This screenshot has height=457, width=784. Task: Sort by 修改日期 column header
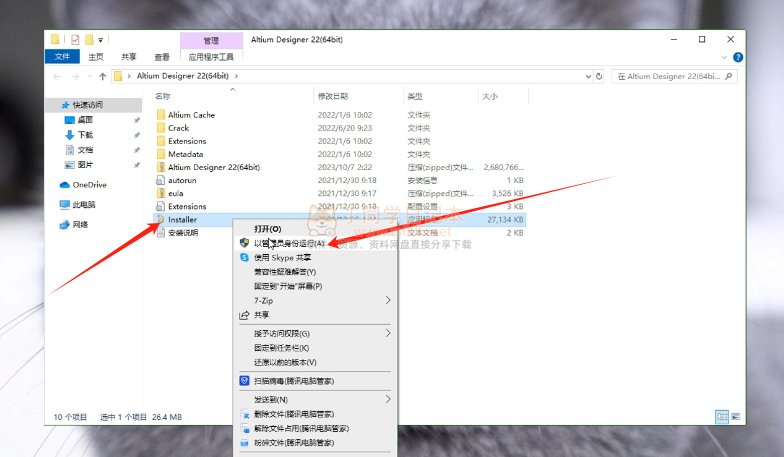pyautogui.click(x=332, y=96)
